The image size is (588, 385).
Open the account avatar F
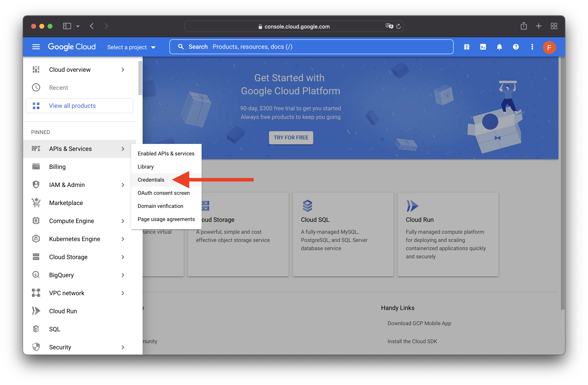pyautogui.click(x=549, y=47)
